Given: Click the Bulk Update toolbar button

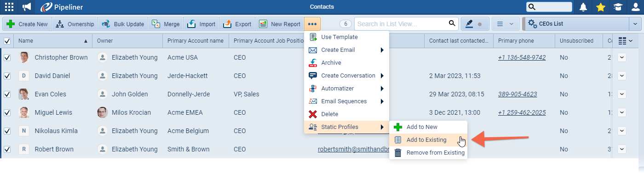Looking at the screenshot, I should pyautogui.click(x=123, y=24).
